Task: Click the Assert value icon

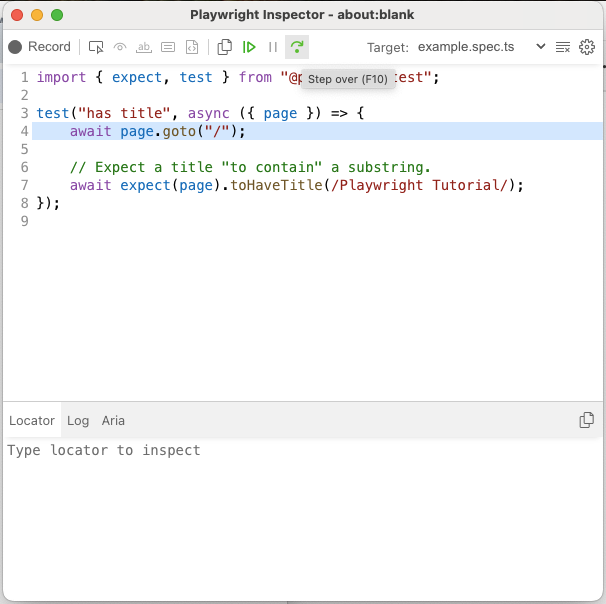Action: coord(168,47)
